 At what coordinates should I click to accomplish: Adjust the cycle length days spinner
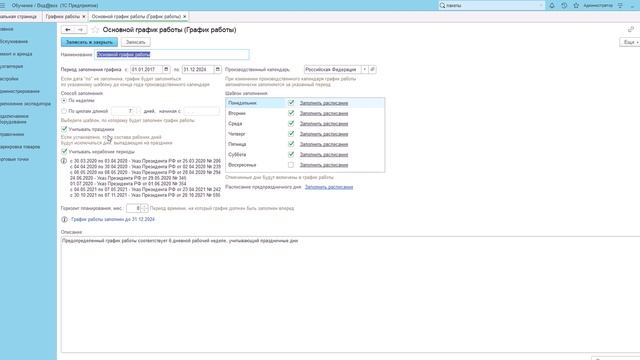pyautogui.click(x=138, y=111)
